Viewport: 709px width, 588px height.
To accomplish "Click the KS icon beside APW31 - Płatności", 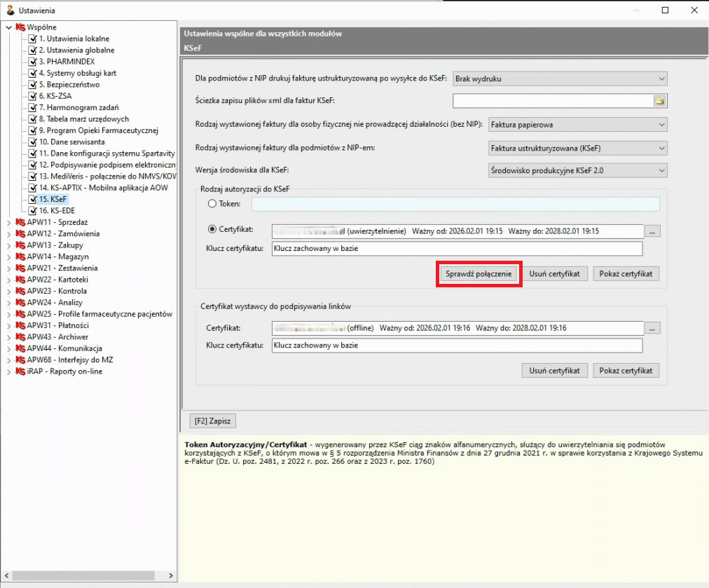I will (x=20, y=325).
